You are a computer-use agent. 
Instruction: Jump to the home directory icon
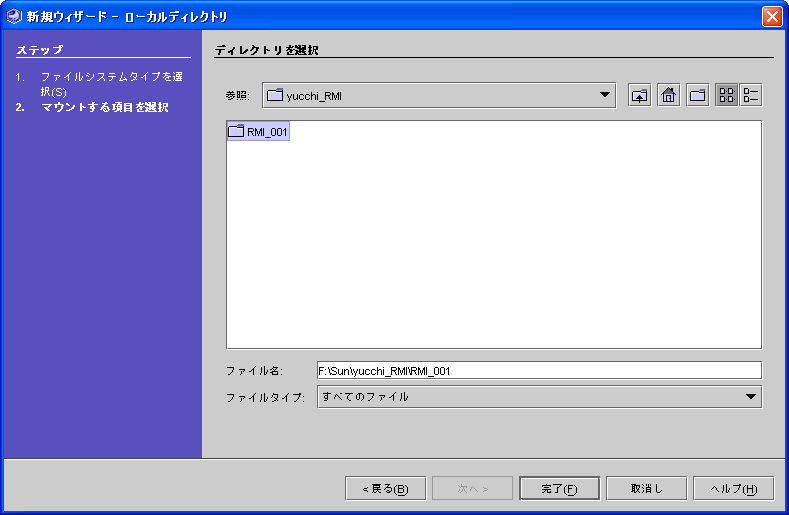(668, 95)
